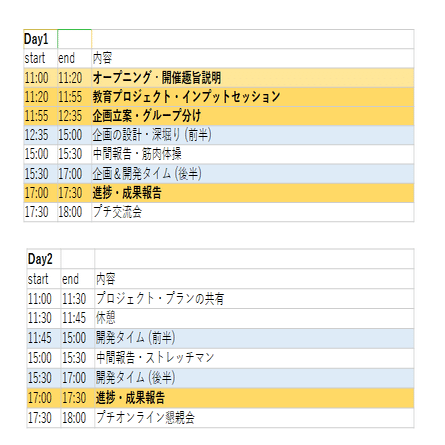
Task: Select the 開発タイム (後半) cell in Day2
Action: [x=254, y=378]
